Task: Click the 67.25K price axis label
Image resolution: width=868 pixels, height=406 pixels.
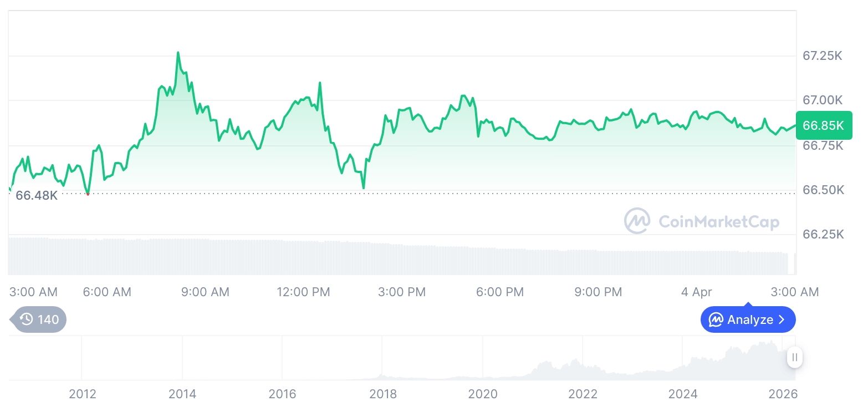Action: pyautogui.click(x=823, y=56)
